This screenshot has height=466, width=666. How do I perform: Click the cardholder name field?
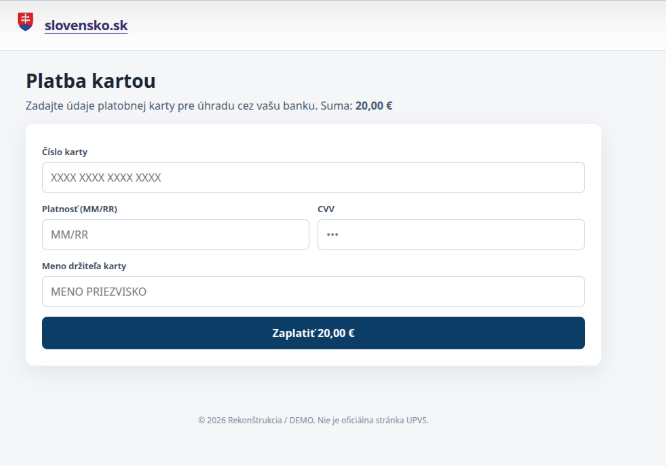coord(313,291)
